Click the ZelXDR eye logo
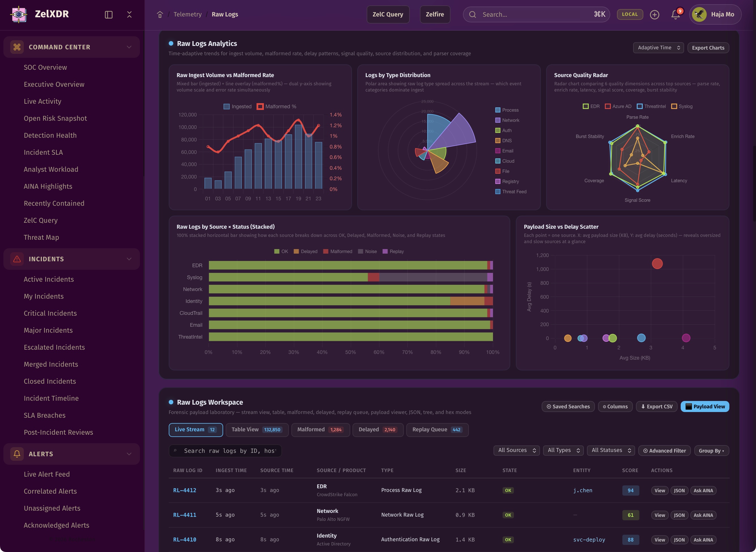756x552 pixels. pyautogui.click(x=19, y=14)
